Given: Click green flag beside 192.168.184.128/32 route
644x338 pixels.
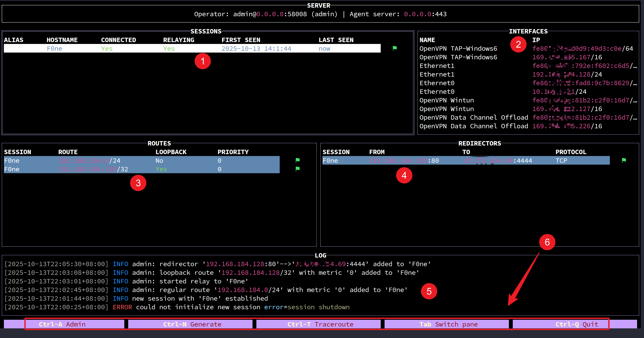Looking at the screenshot, I should point(297,169).
